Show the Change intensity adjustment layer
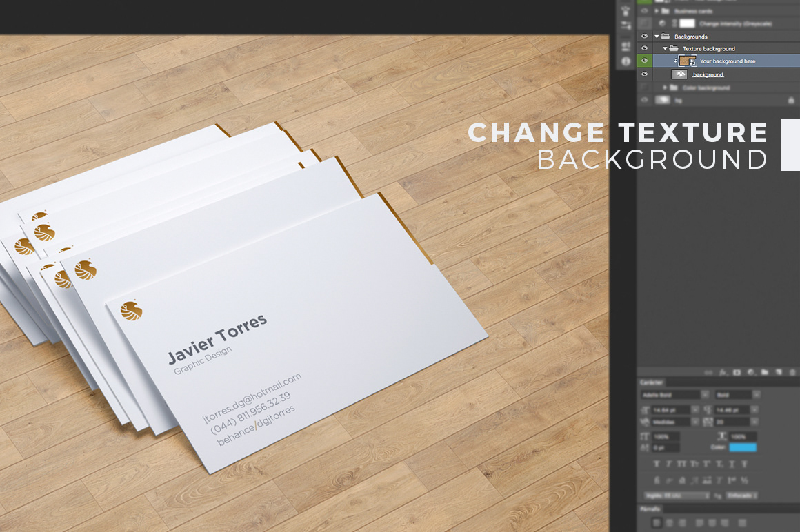 (x=644, y=23)
